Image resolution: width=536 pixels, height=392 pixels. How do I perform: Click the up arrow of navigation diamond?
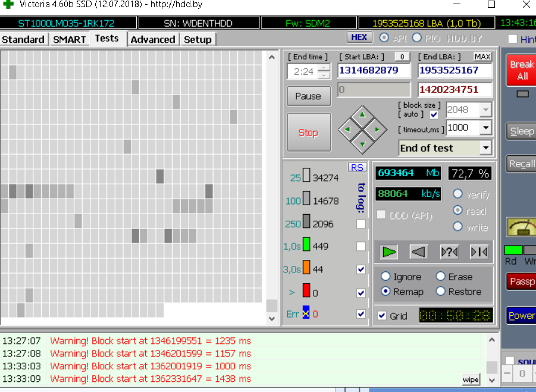click(362, 115)
